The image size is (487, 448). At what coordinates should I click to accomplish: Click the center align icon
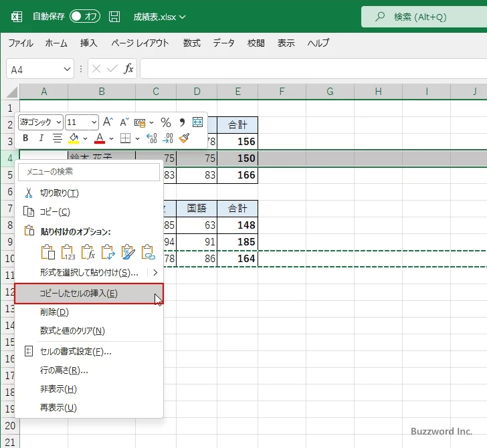57,138
